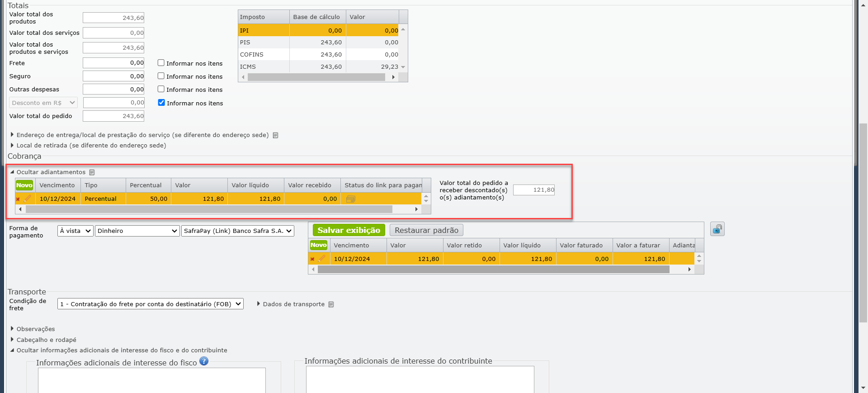Screen dimensions: 868x393
Task: Click the Valor total dos produtos field
Action: tap(113, 18)
